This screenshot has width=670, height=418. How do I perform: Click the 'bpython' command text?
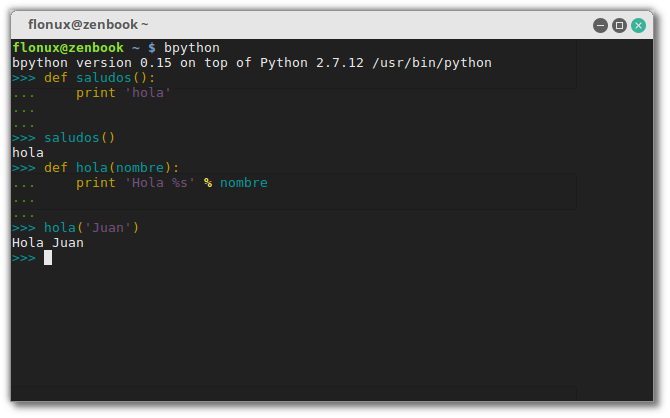coord(192,48)
